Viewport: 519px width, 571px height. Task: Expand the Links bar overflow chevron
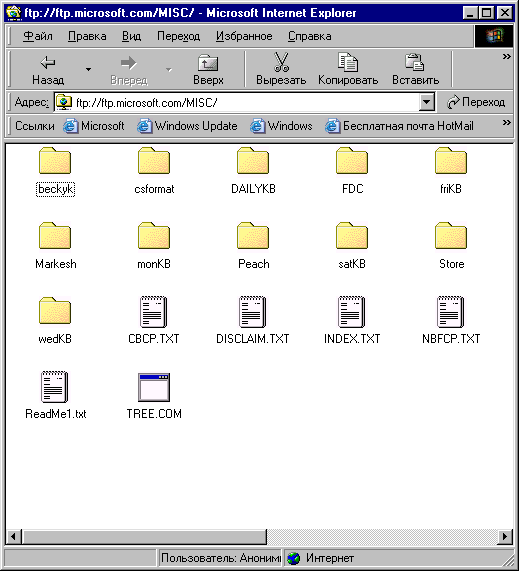click(x=506, y=123)
